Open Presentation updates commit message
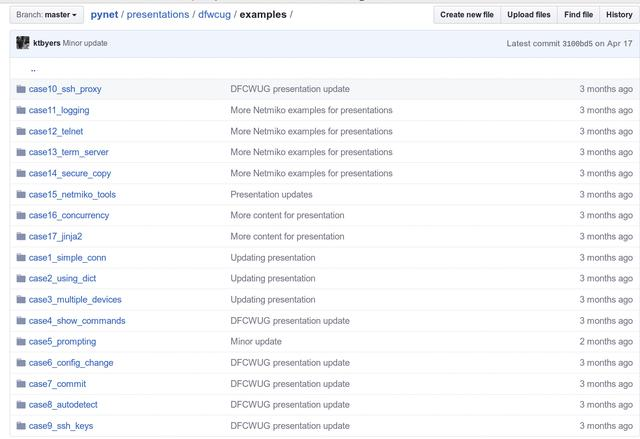This screenshot has height=439, width=640. 271,195
